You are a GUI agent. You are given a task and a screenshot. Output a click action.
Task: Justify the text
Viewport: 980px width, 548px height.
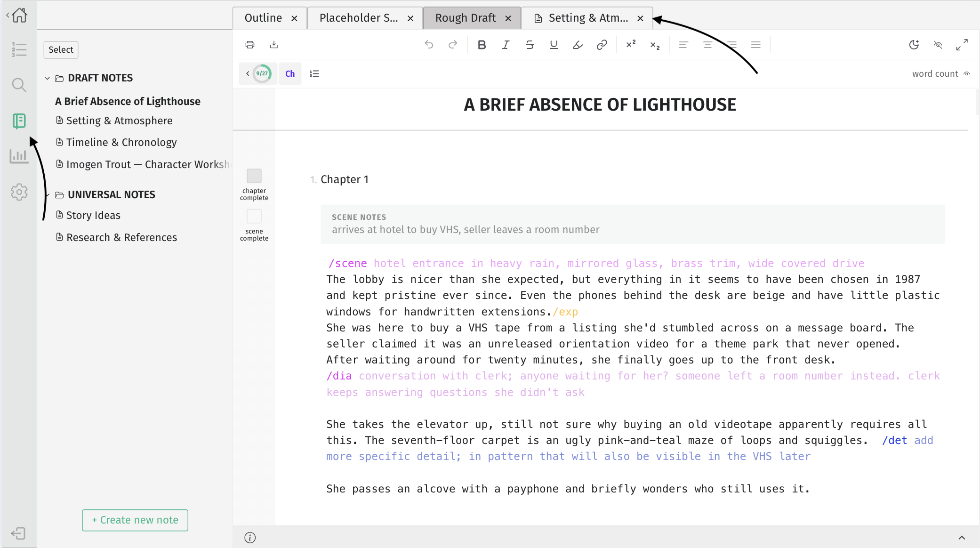point(755,45)
